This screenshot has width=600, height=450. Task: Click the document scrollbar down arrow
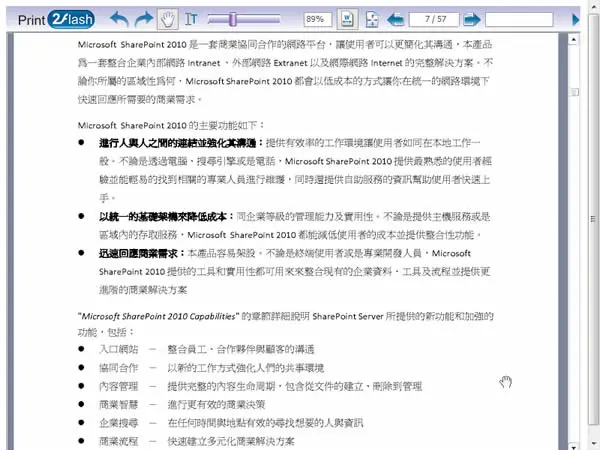coord(573,446)
